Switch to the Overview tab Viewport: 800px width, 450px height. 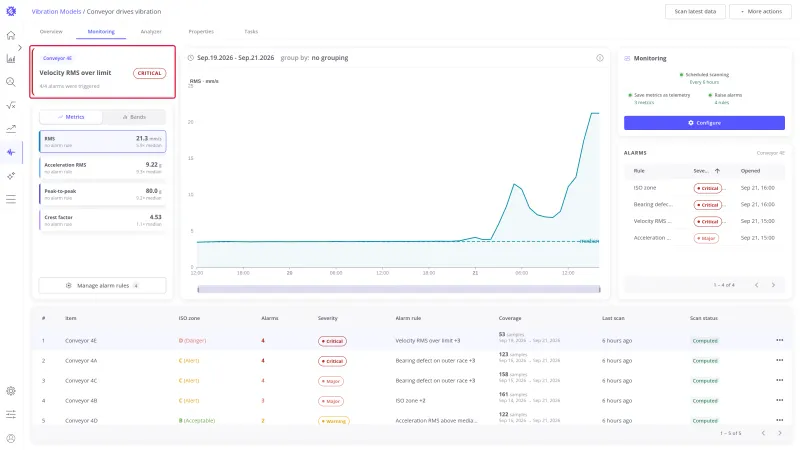pyautogui.click(x=51, y=32)
